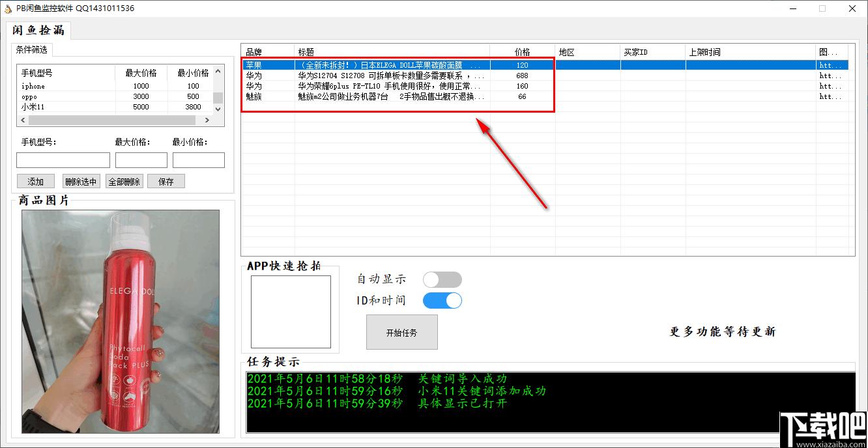Click the 最大价格 filter column header

(x=141, y=73)
